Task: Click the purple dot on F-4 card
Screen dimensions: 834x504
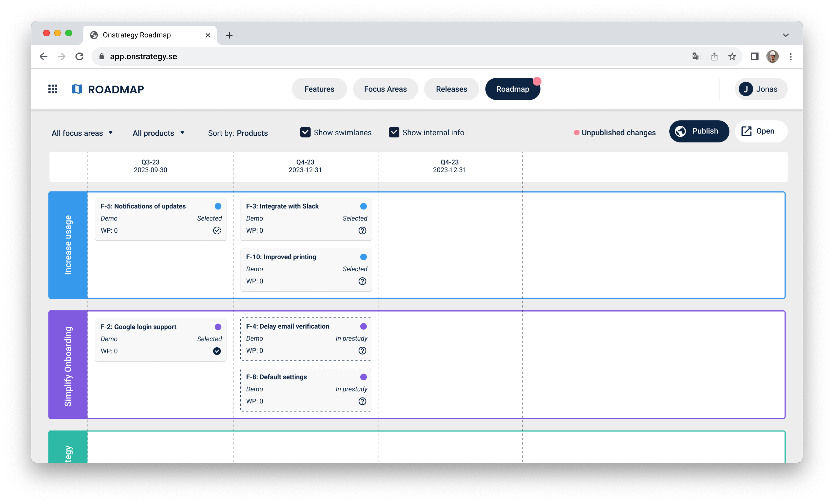Action: 363,326
